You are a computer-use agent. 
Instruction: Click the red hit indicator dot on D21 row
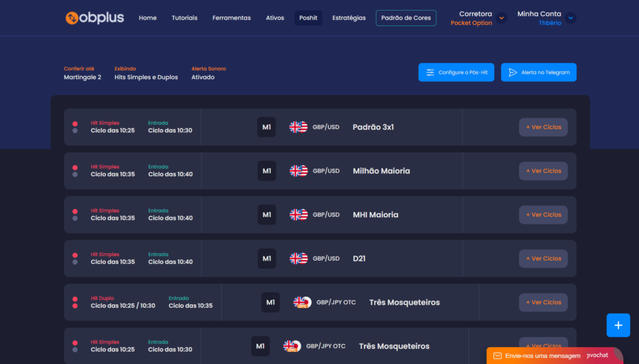tap(75, 255)
